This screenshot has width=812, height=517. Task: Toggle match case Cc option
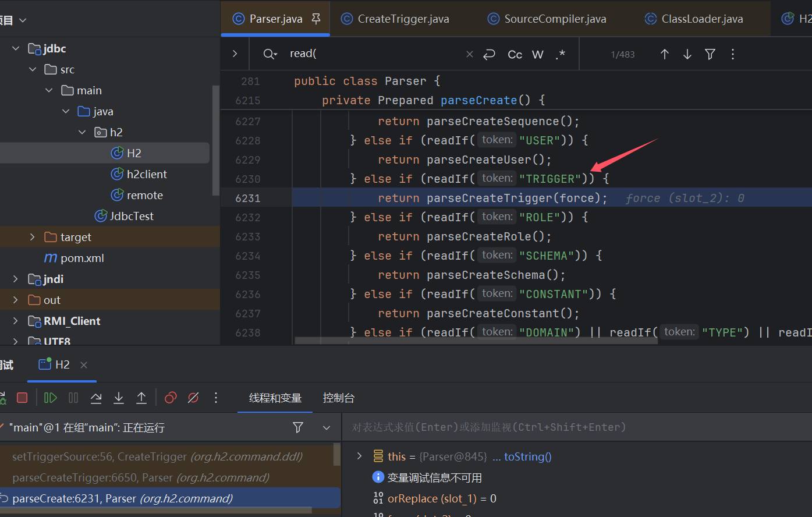[515, 54]
